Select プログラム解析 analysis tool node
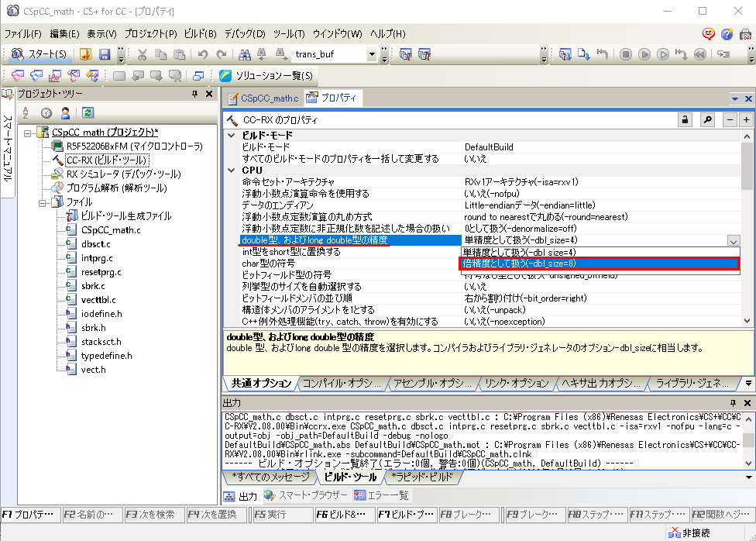The width and height of the screenshot is (756, 541). 116,188
